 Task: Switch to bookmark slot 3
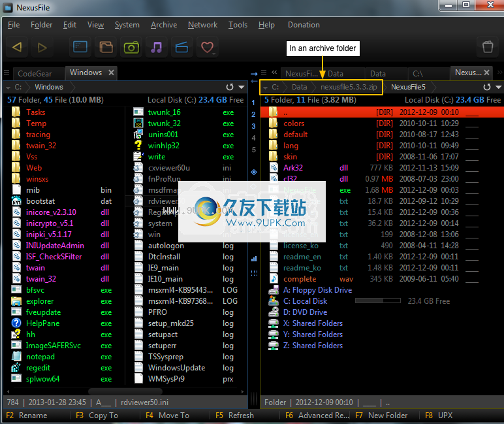(x=253, y=126)
